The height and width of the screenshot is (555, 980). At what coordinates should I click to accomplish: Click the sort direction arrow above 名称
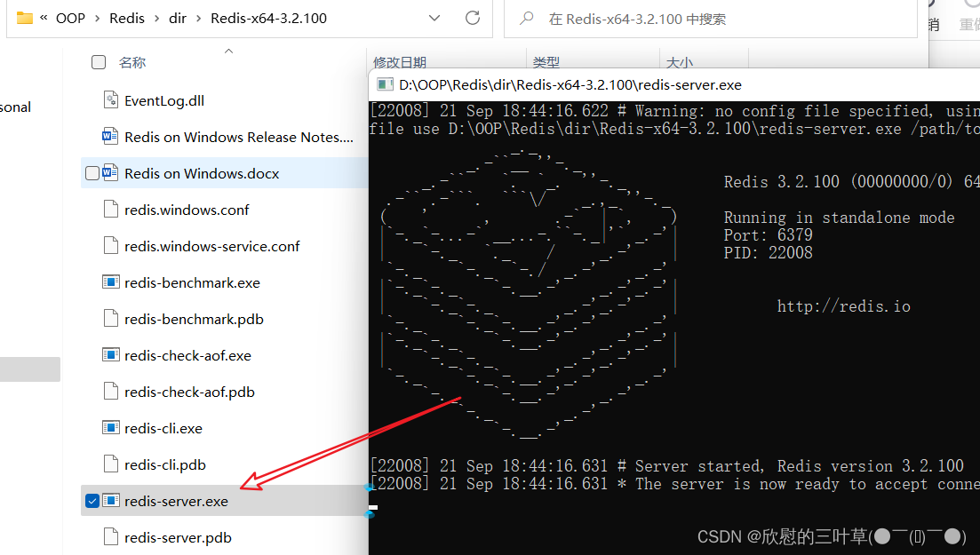pyautogui.click(x=228, y=52)
